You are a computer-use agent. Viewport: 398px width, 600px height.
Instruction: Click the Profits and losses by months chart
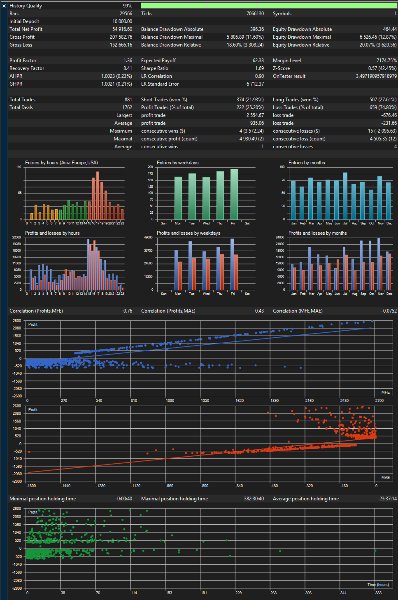click(x=341, y=264)
